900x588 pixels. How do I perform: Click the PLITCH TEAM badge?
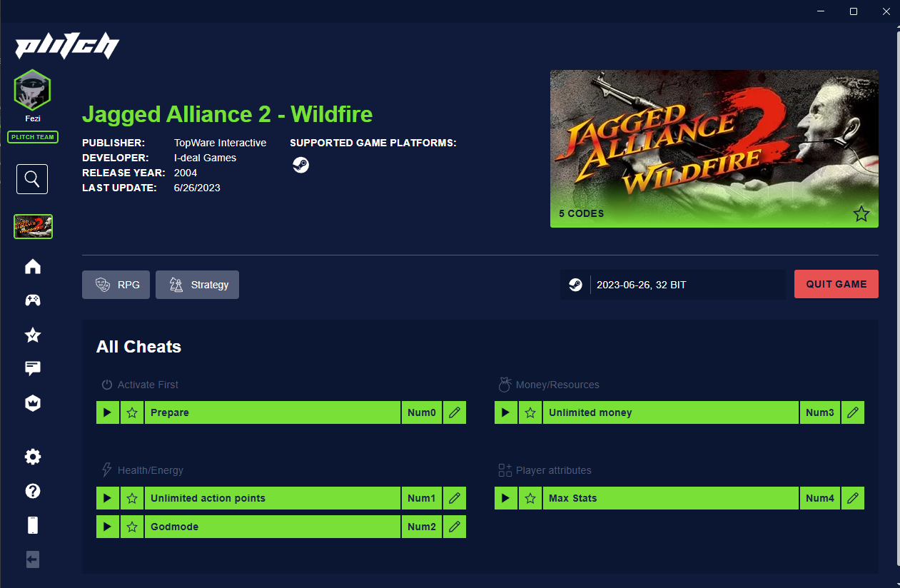click(x=33, y=137)
